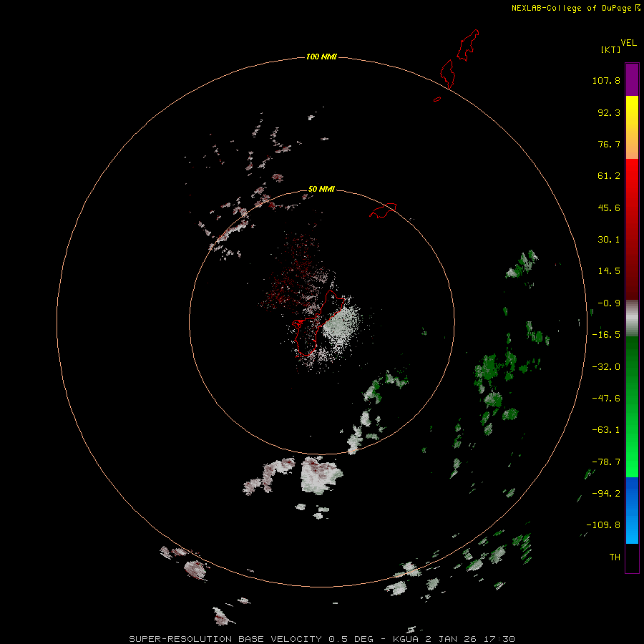Viewport: 644px width, 644px height.
Task: Click the -0.9 velocity legend value
Action: tap(609, 303)
